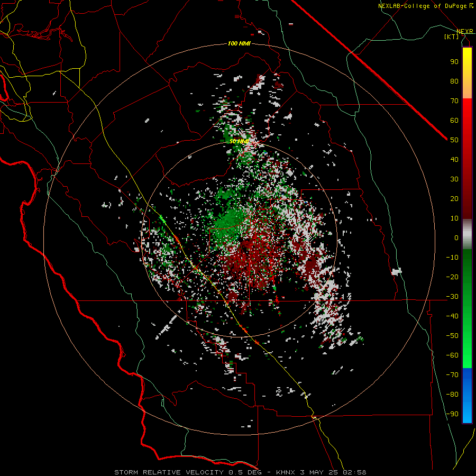
Task: Select the -20 value on velocity scale
Action: pyautogui.click(x=452, y=277)
